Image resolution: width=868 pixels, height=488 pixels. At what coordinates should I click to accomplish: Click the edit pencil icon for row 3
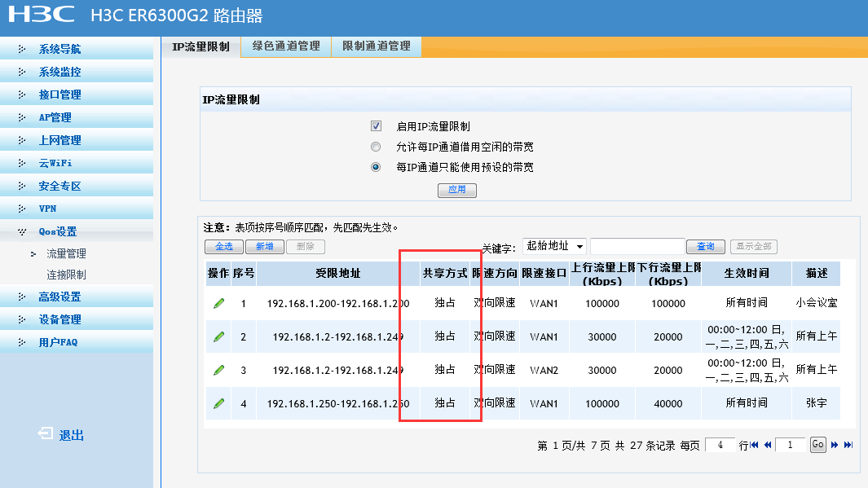coord(218,370)
